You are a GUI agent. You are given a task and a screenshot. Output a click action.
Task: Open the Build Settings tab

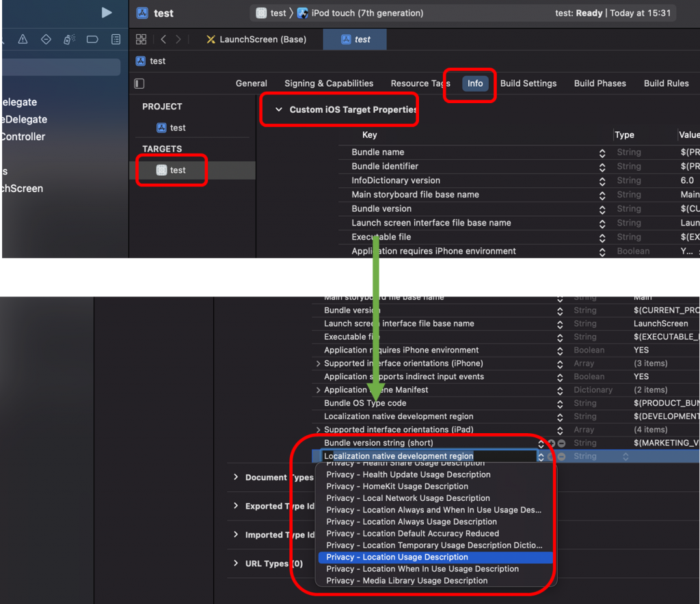[x=528, y=83]
